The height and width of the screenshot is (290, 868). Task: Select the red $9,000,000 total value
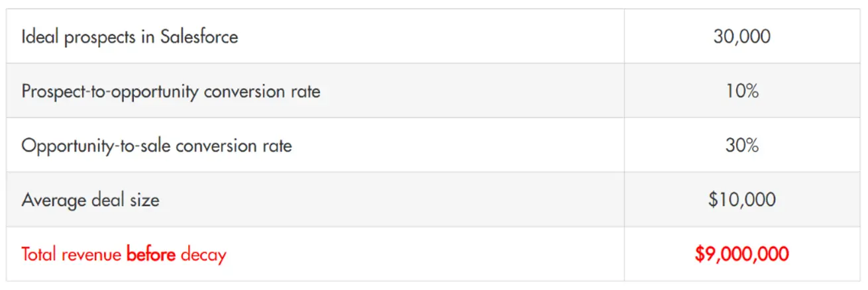tap(742, 254)
